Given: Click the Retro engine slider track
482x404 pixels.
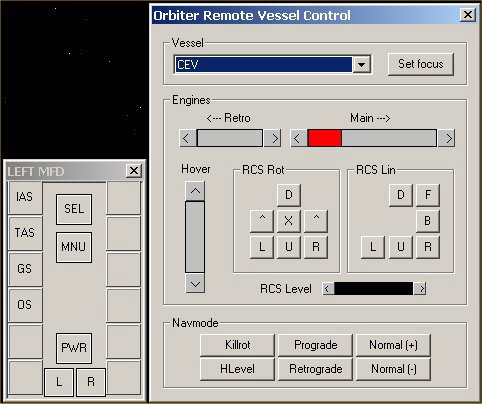Looking at the screenshot, I should point(230,138).
